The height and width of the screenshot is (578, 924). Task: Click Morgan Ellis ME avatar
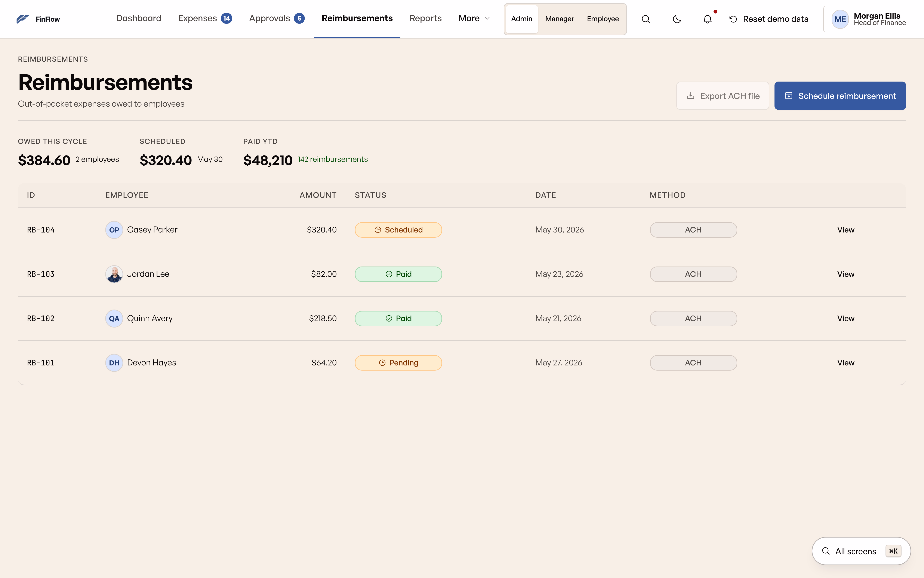coord(840,19)
